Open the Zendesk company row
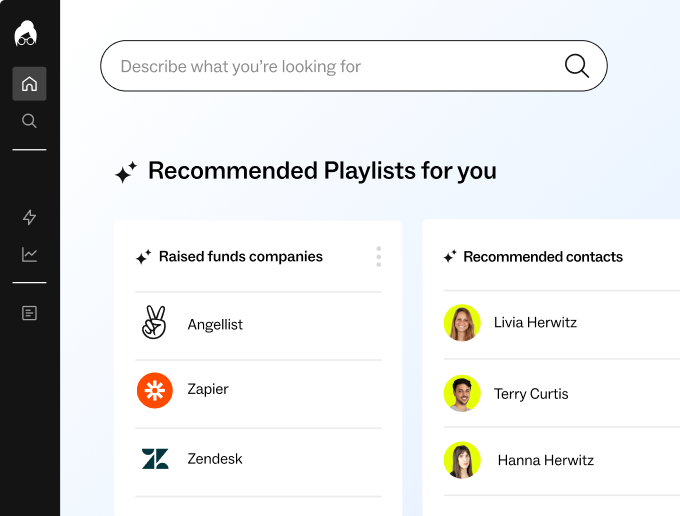The image size is (680, 516). (x=215, y=459)
